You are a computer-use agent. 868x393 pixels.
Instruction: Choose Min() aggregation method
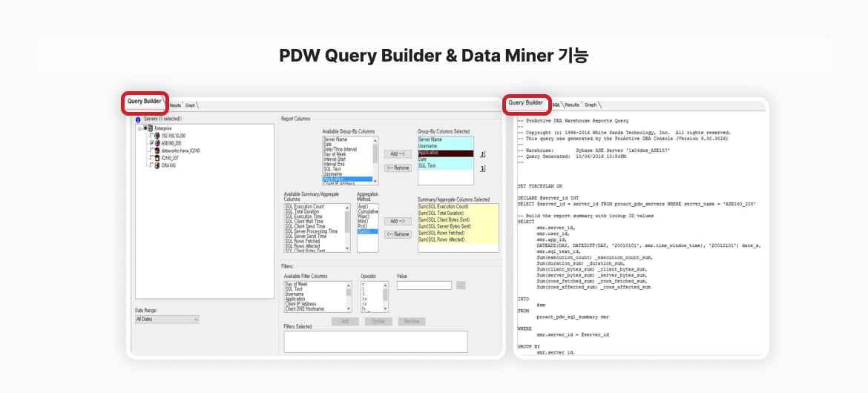(x=363, y=222)
